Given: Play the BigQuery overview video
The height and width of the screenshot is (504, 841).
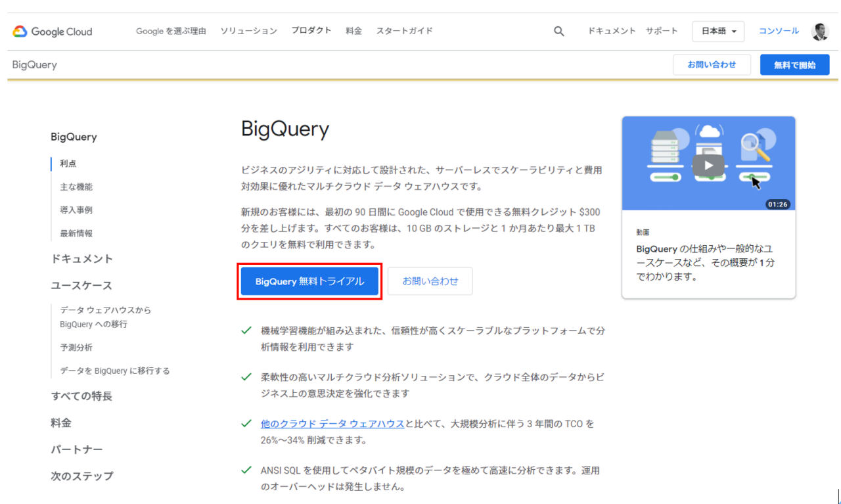Looking at the screenshot, I should 708,165.
